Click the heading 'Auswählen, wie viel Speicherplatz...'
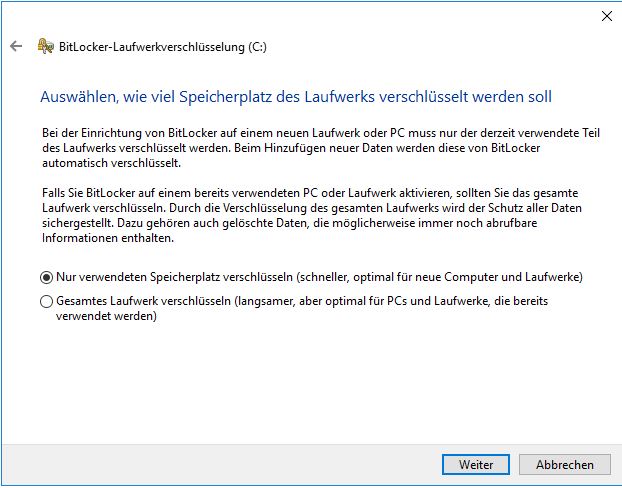The width and height of the screenshot is (622, 488). point(296,97)
